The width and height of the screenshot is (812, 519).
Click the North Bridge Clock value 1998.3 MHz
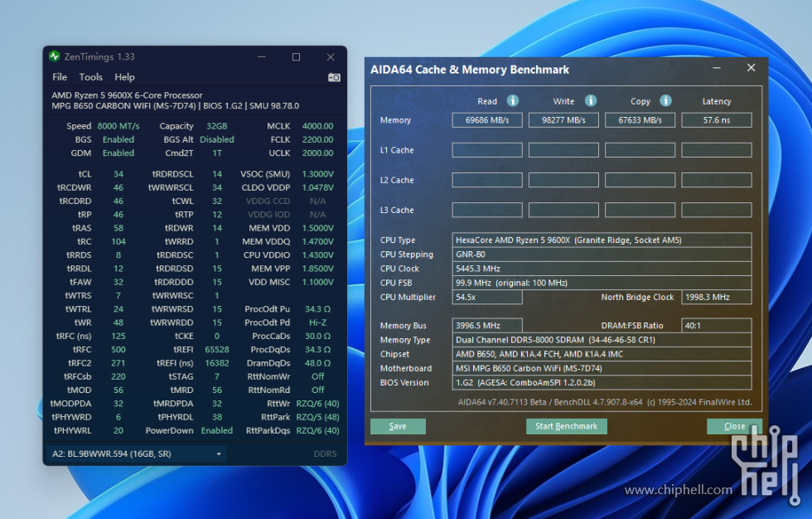[717, 298]
